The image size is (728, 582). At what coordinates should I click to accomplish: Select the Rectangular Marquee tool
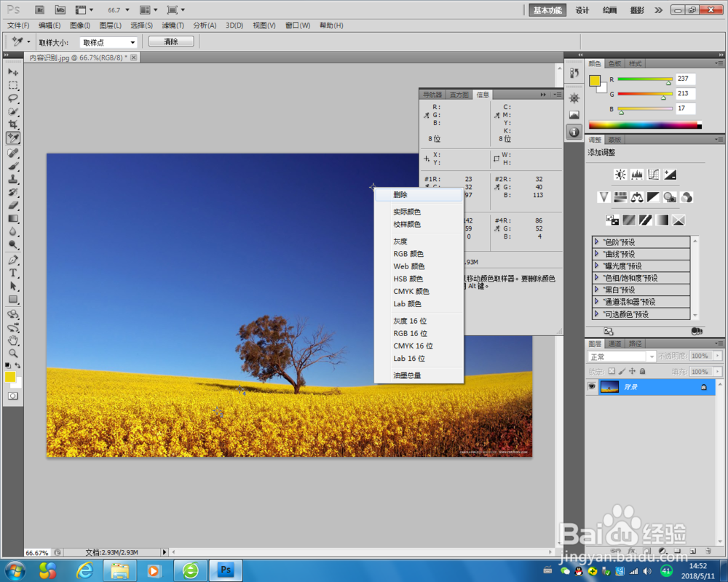(x=13, y=85)
